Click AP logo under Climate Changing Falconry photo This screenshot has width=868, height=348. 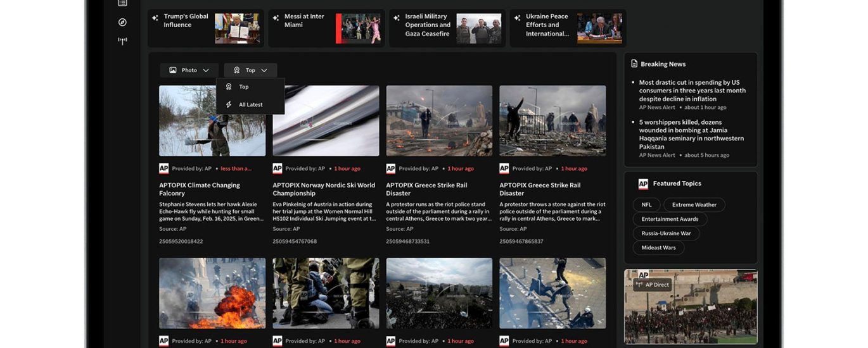164,168
